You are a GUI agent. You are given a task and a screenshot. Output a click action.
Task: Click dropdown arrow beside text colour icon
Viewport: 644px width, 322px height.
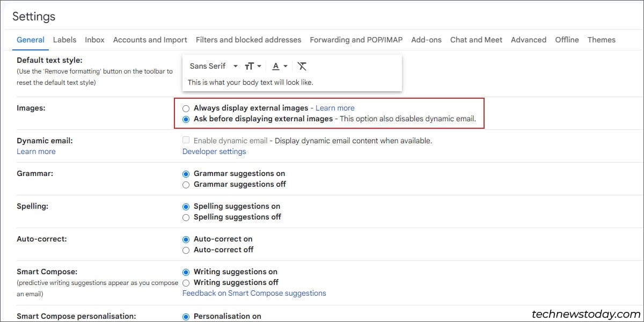(286, 66)
